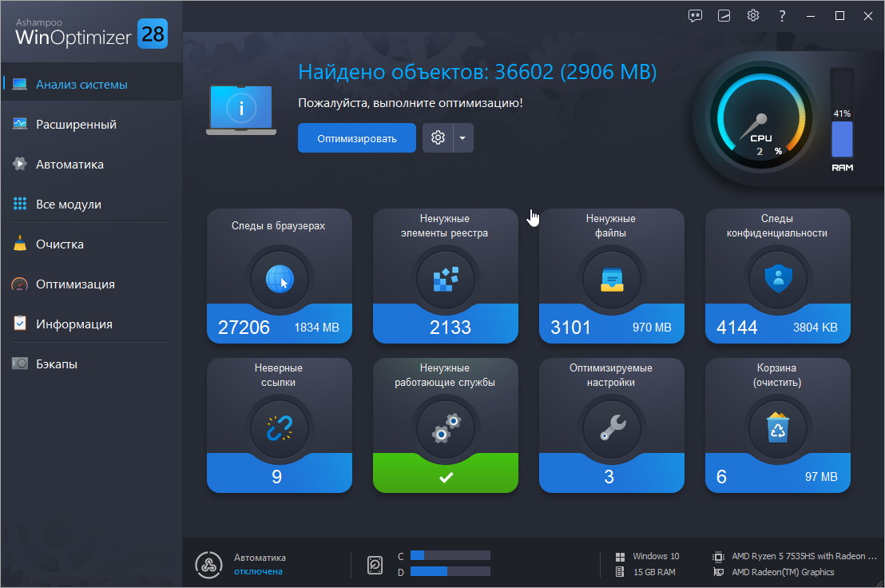Click the 41% RAM usage value
This screenshot has width=885, height=588.
click(x=842, y=114)
